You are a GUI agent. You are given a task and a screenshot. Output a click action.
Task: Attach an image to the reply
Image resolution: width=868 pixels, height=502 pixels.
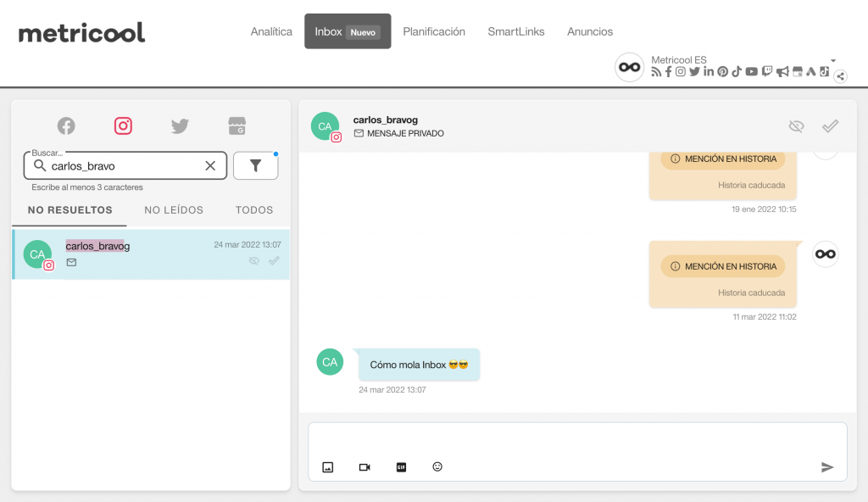328,467
